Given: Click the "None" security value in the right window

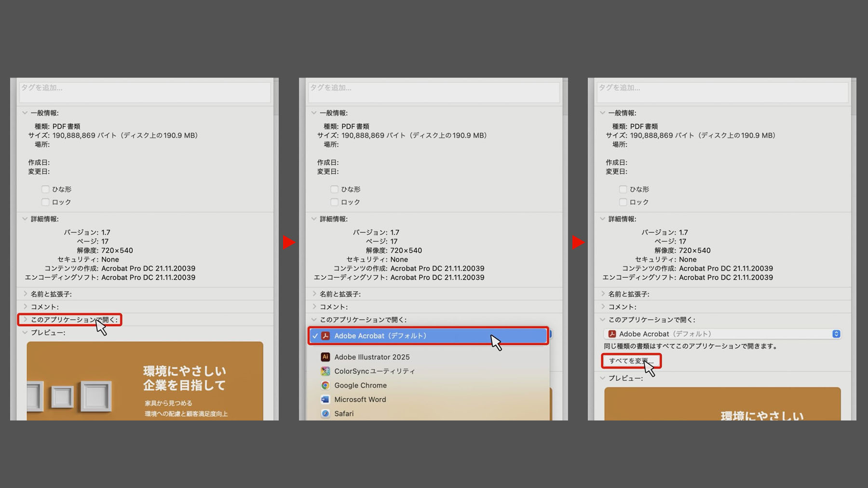Looking at the screenshot, I should pyautogui.click(x=688, y=259).
